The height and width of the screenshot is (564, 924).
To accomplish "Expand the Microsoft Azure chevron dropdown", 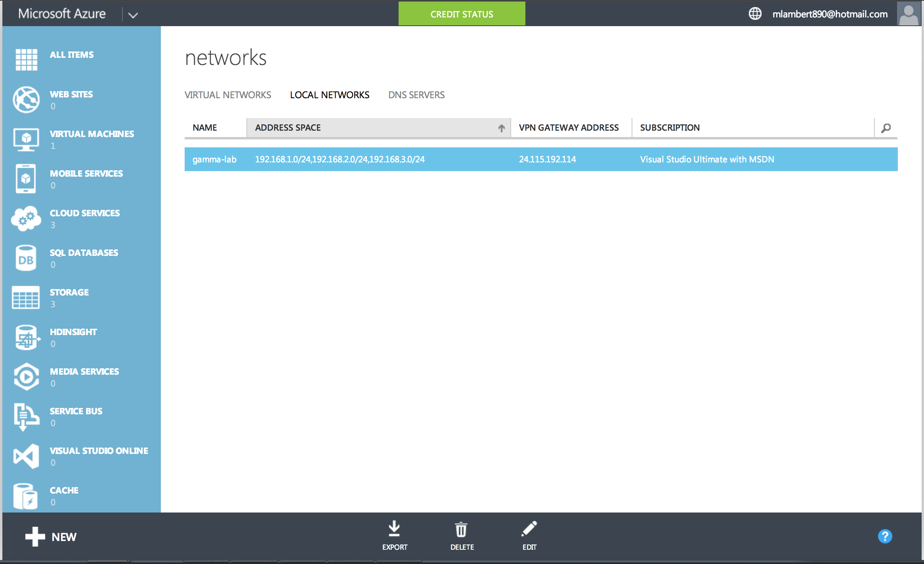I will click(133, 15).
